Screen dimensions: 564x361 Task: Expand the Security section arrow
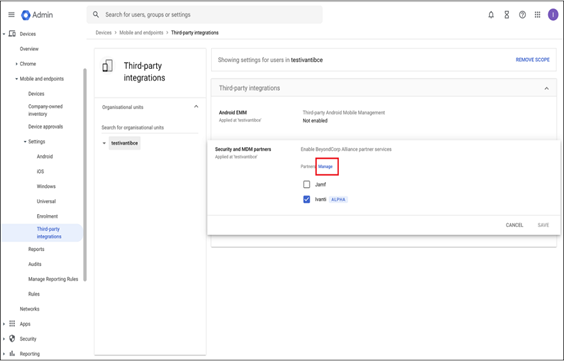coord(4,339)
